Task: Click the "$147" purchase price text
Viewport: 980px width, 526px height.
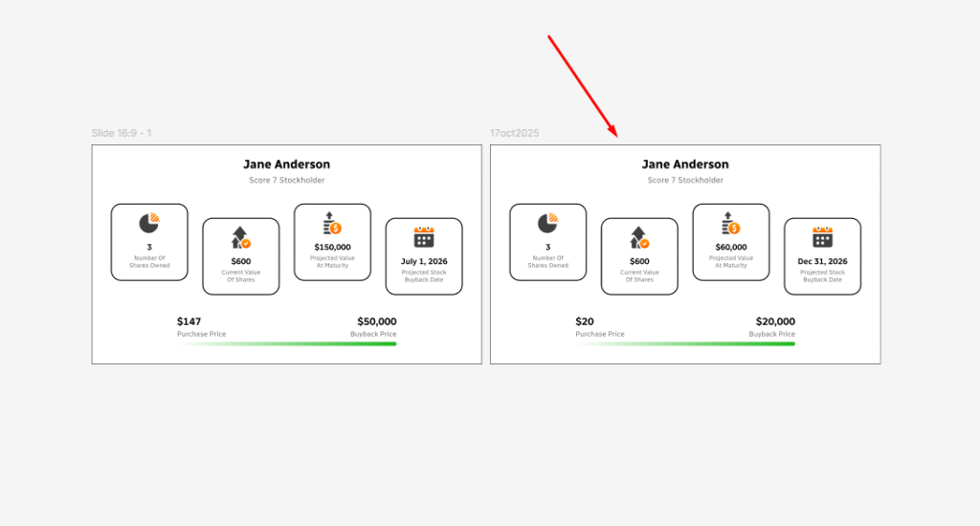Action: pos(189,322)
